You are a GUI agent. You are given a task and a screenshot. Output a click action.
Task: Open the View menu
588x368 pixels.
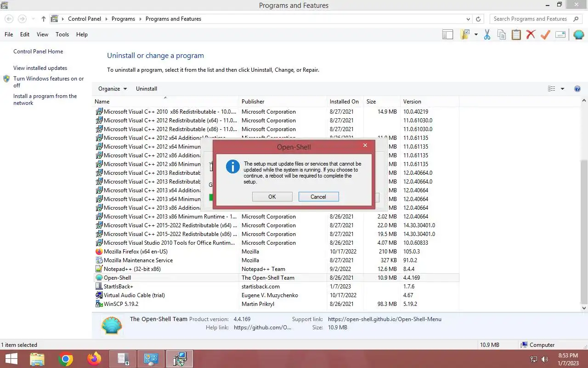pos(43,34)
